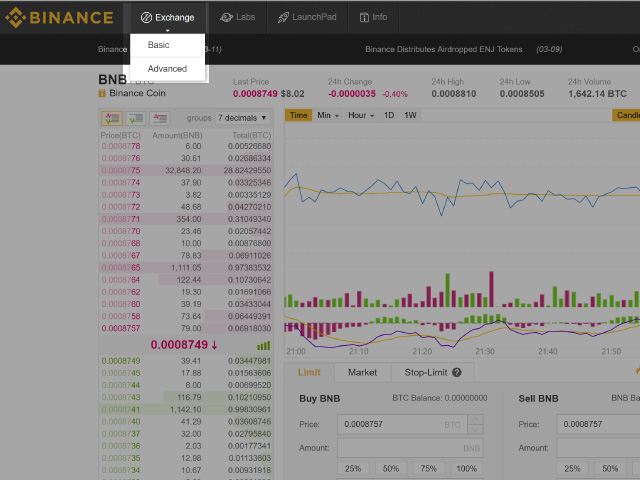Select the 1W chart interval
The height and width of the screenshot is (480, 640).
[x=410, y=115]
